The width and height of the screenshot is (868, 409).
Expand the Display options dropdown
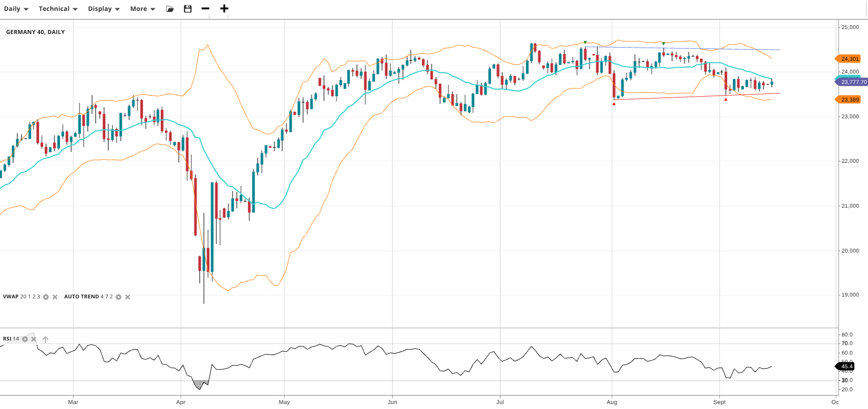[x=104, y=9]
